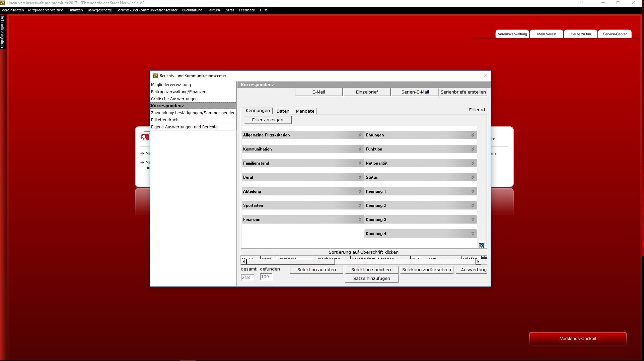Expand the Kennung 4 chevron
Image resolution: width=644 pixels, height=361 pixels.
473,234
